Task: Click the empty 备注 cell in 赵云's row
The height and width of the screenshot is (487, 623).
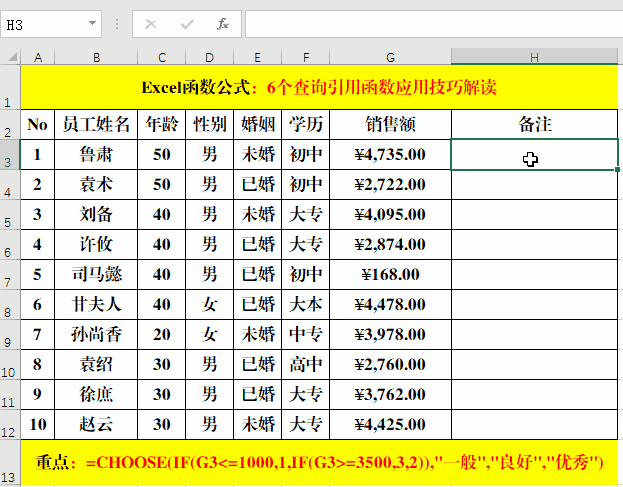Action: click(x=535, y=425)
